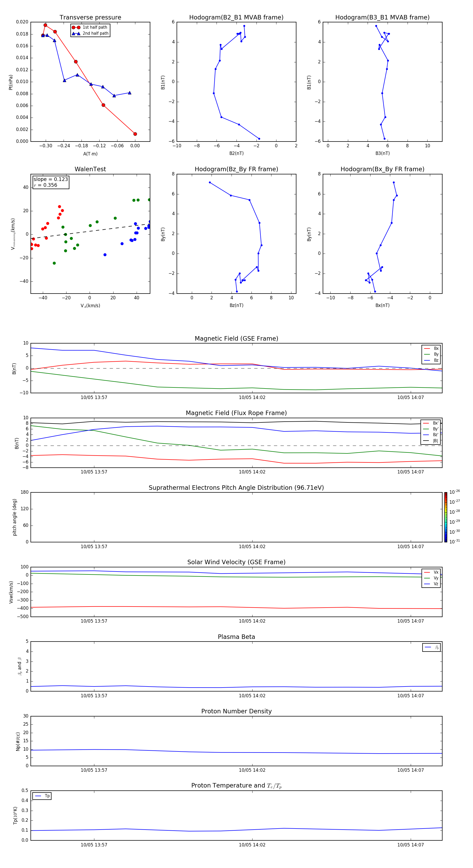This screenshot has width=473, height=868.
Task: Click the "Pt(nPa)" y-axis label
Action: click(x=11, y=82)
